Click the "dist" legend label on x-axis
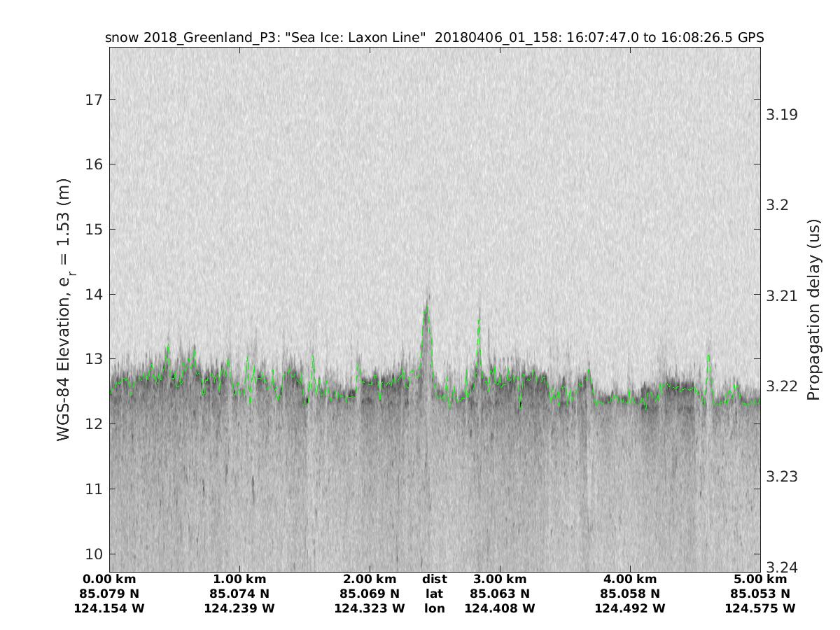Viewport: 840px width, 630px height. pyautogui.click(x=434, y=580)
